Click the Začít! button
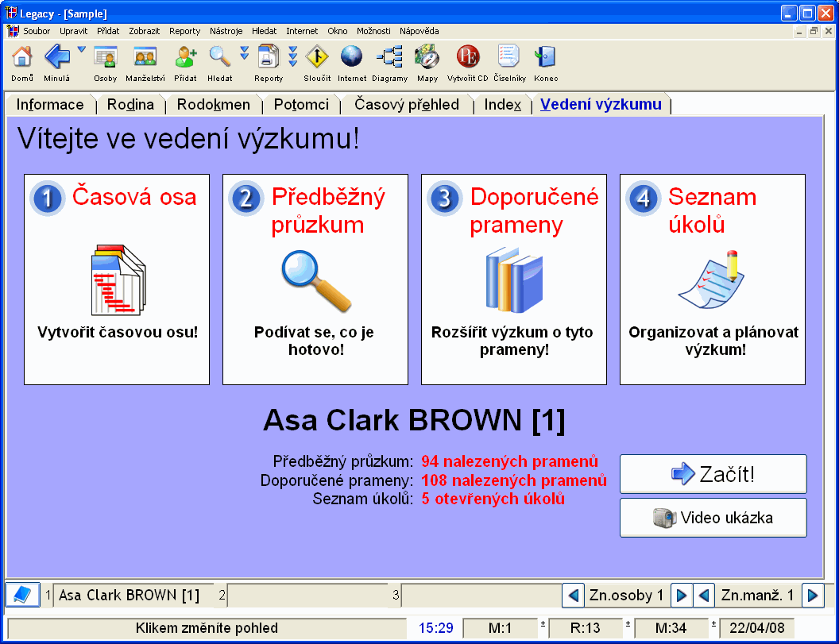This screenshot has width=839, height=644. [x=713, y=474]
